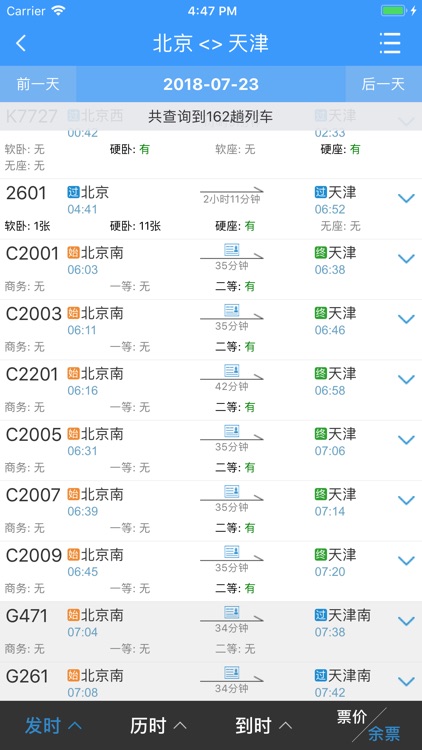The height and width of the screenshot is (750, 422).
Task: Tap ID card icon for train G471
Action: click(232, 612)
